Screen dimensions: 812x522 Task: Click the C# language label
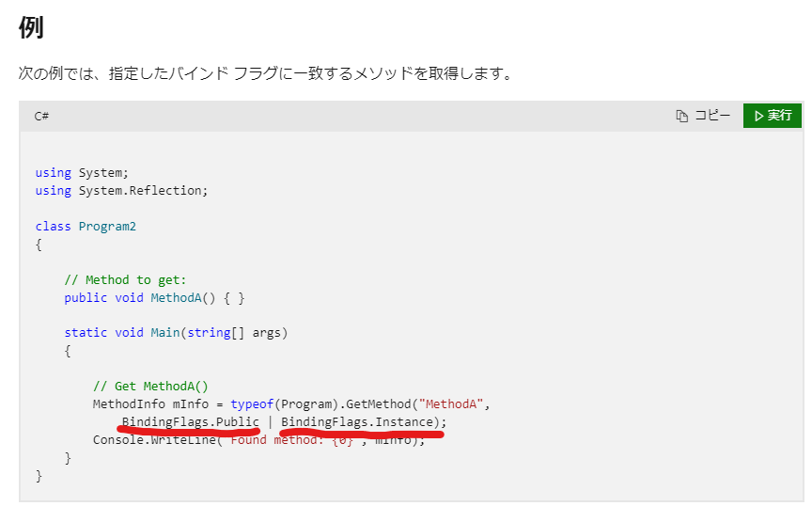point(41,116)
